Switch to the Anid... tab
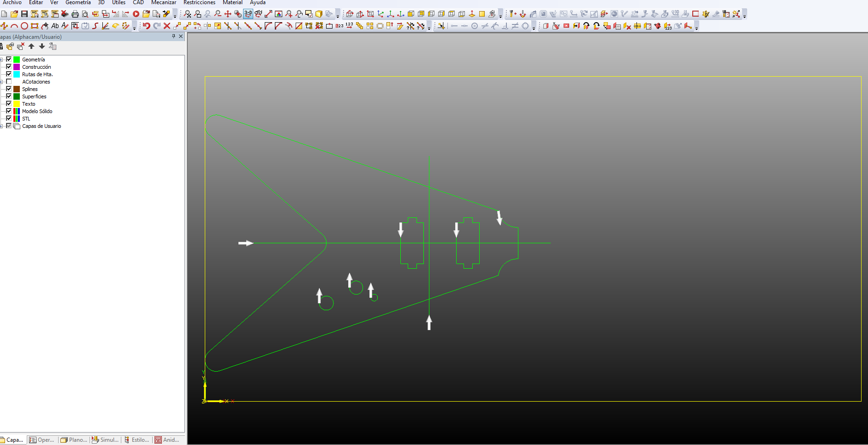This screenshot has height=445, width=868. click(x=167, y=440)
